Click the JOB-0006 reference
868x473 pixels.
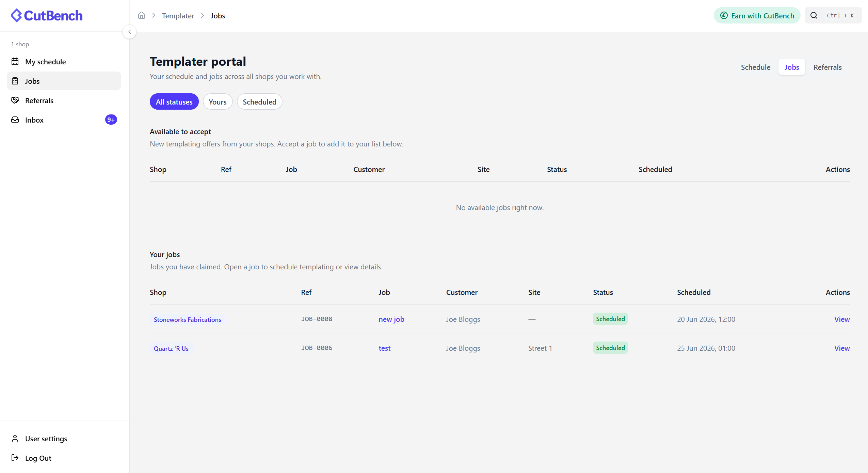(x=317, y=348)
